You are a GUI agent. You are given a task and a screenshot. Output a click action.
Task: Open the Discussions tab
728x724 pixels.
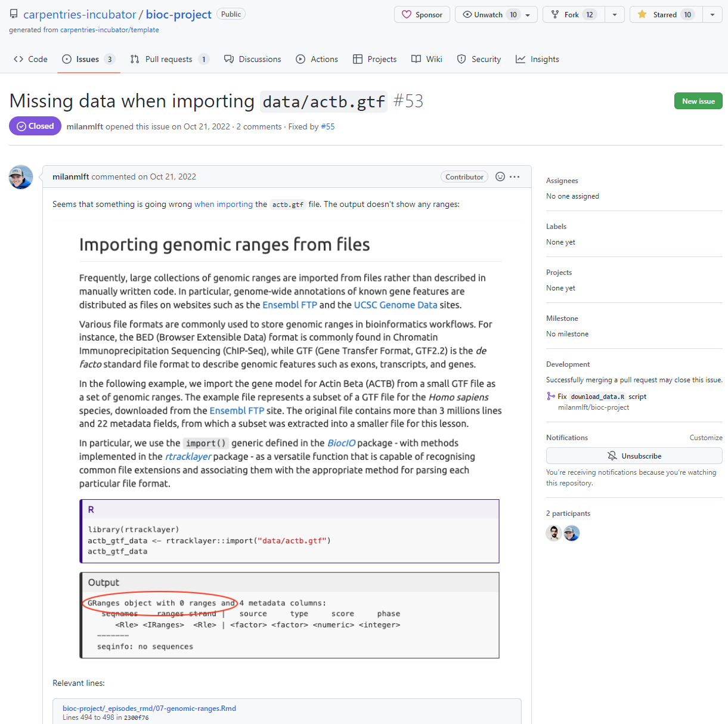tap(253, 59)
